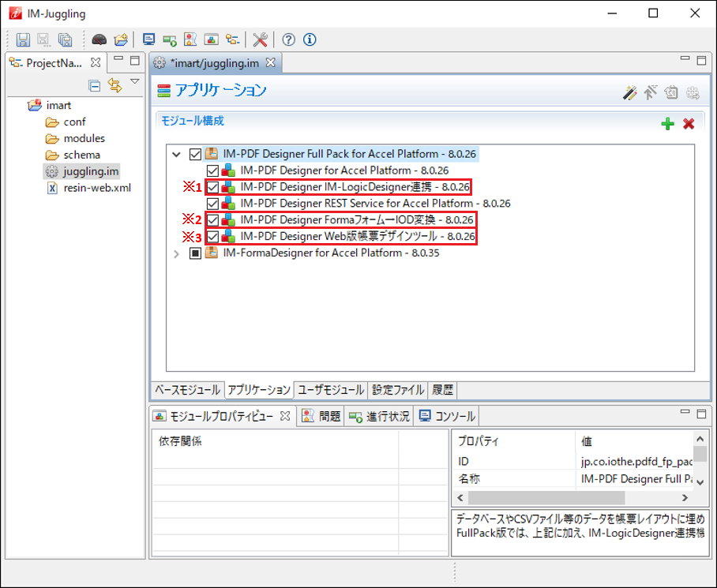Maximize the module property view panel
Screen dimensions: 717x588
pos(701,414)
